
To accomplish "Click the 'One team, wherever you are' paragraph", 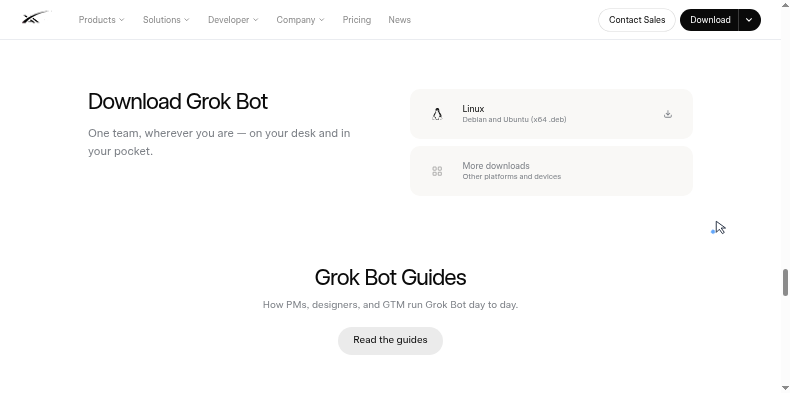I will [219, 142].
